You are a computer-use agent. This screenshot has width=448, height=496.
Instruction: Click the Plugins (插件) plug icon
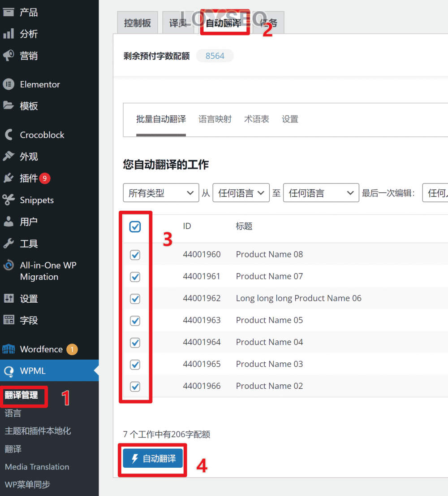pos(9,178)
